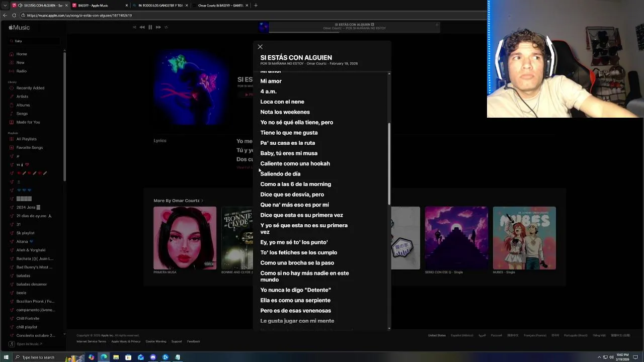Open the Chill Fortnite playlist
644x362 pixels.
coord(28,318)
